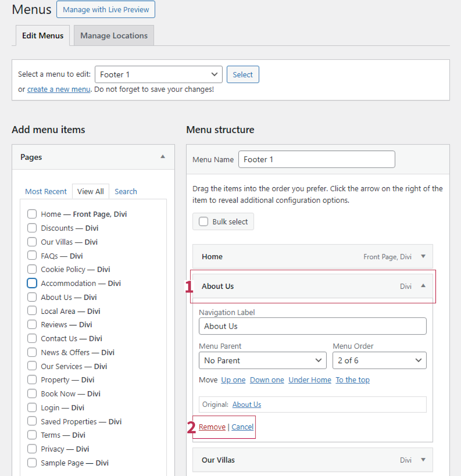This screenshot has height=476, width=461.
Task: Click the Remove link for About Us
Action: pos(212,427)
